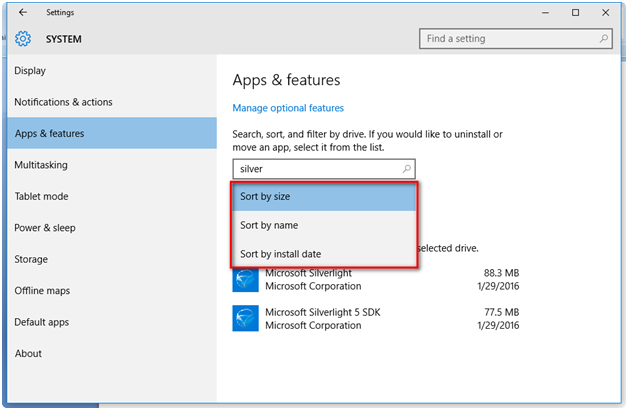
Task: Click the back arrow in title bar
Action: pos(23,12)
